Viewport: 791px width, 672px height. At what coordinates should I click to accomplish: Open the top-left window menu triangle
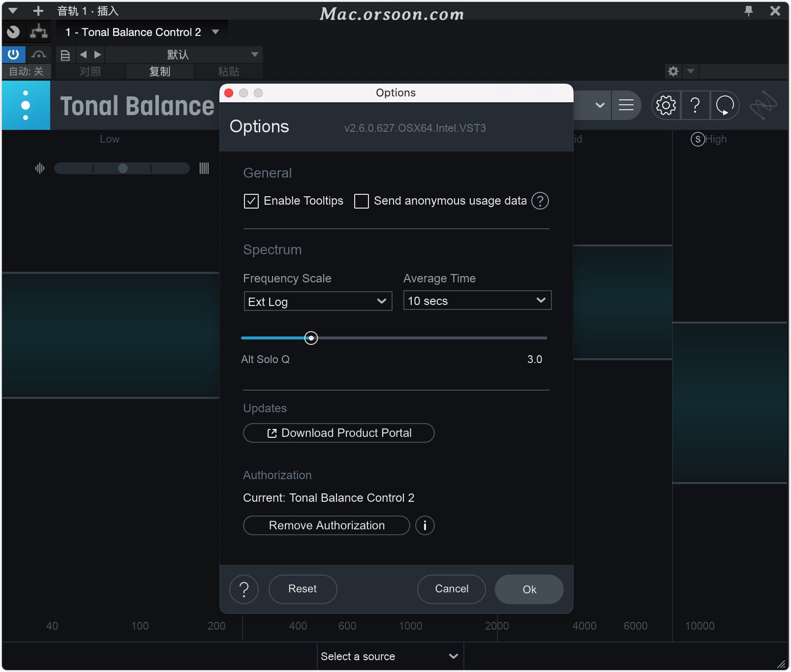pos(13,11)
